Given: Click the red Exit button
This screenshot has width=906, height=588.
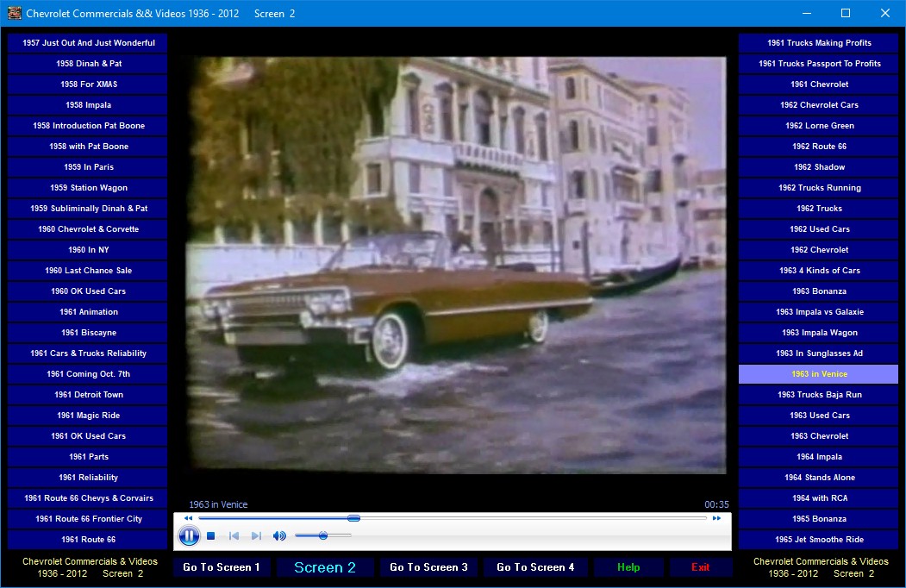Looking at the screenshot, I should pyautogui.click(x=700, y=567).
